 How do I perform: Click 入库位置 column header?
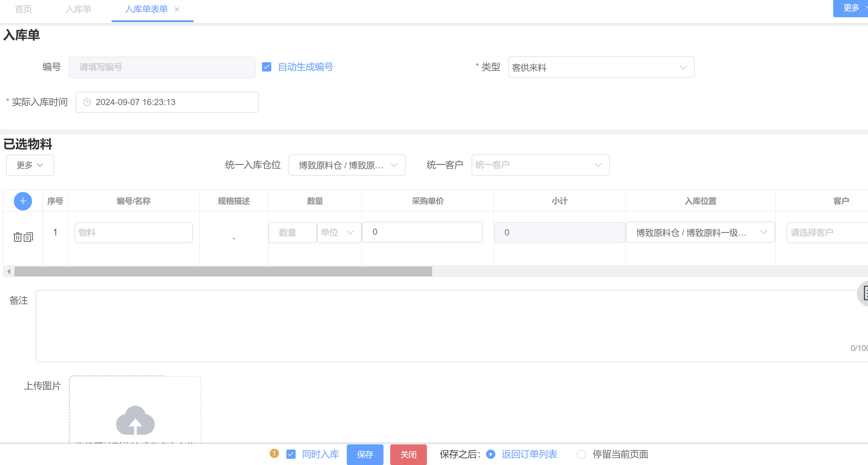pyautogui.click(x=701, y=201)
